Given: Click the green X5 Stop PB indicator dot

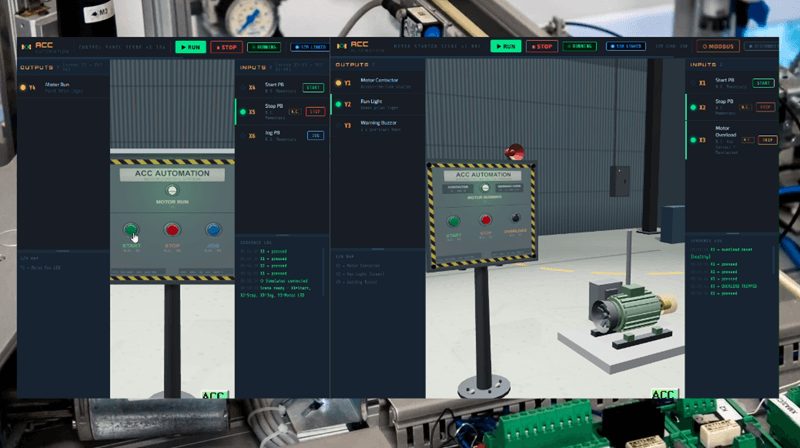Looking at the screenshot, I should click(x=243, y=112).
